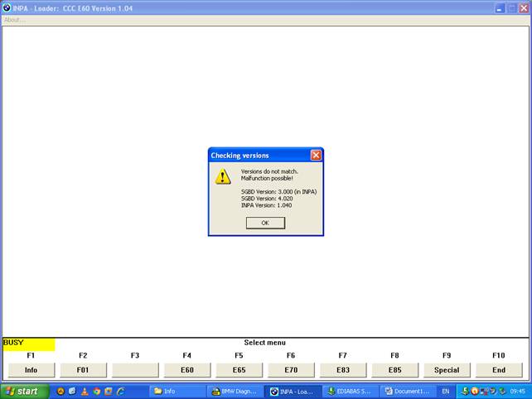This screenshot has height=399, width=532.
Task: Switch to the Info folder taskbar window
Action: (x=177, y=391)
